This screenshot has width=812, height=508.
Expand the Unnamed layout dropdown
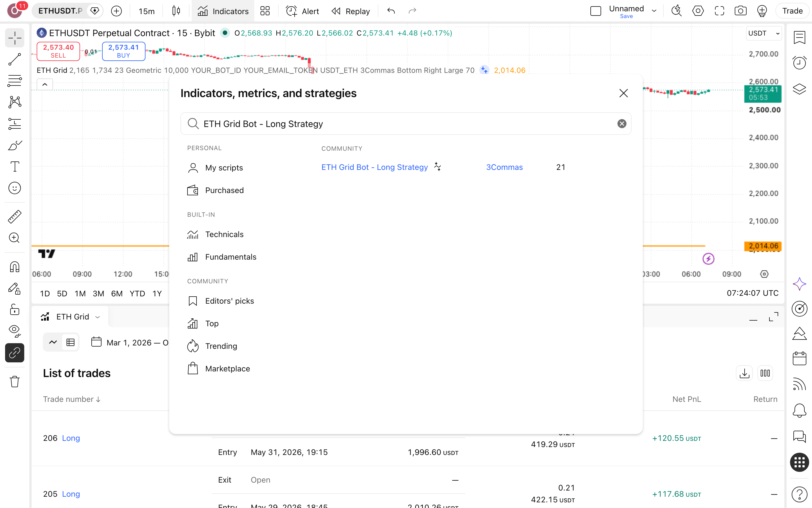[x=654, y=11]
